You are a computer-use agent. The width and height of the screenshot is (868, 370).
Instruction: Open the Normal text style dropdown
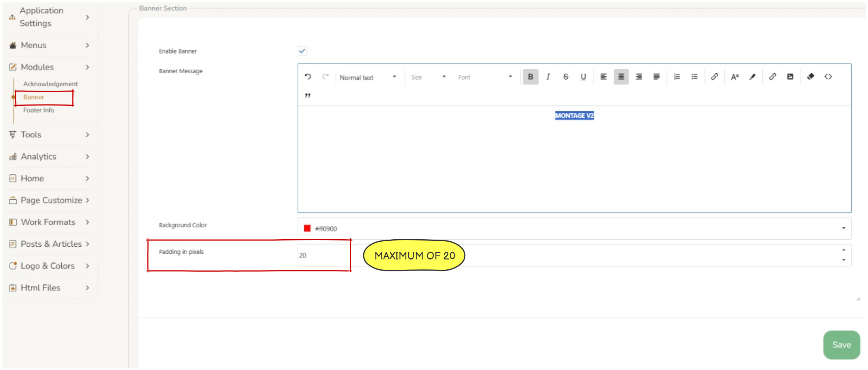[368, 77]
